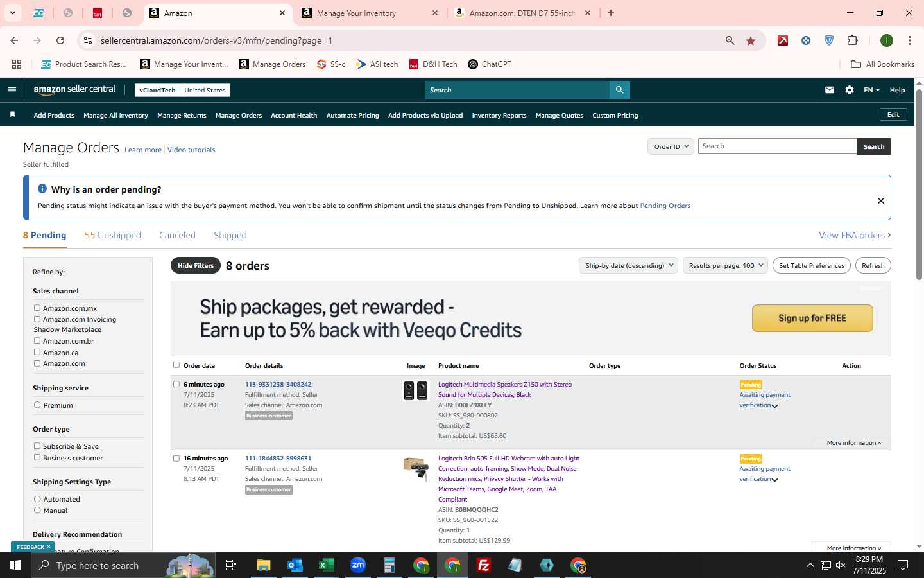Open the Extensions puzzle icon
This screenshot has width=924, height=578.
coord(852,40)
